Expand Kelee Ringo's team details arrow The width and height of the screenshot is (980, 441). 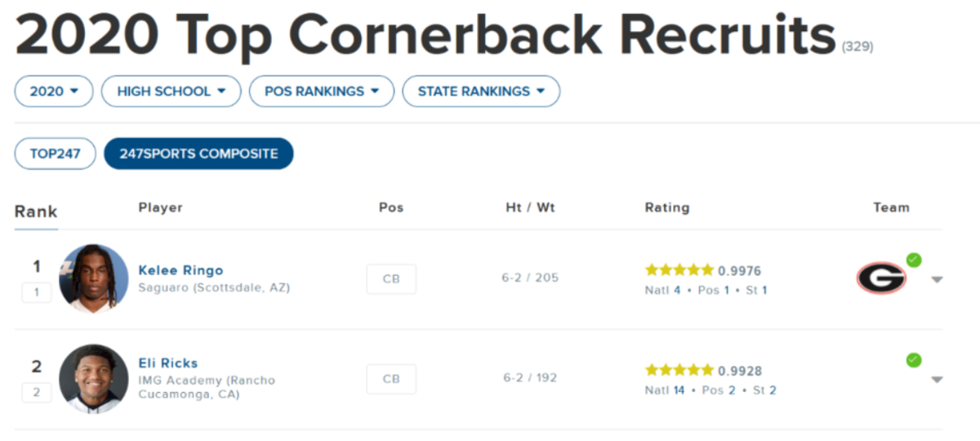pyautogui.click(x=937, y=279)
